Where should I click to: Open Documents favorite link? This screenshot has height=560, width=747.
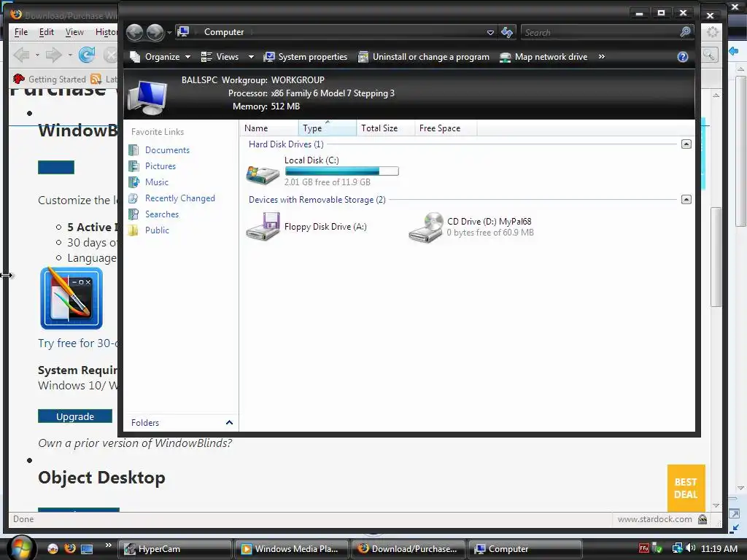(x=167, y=150)
